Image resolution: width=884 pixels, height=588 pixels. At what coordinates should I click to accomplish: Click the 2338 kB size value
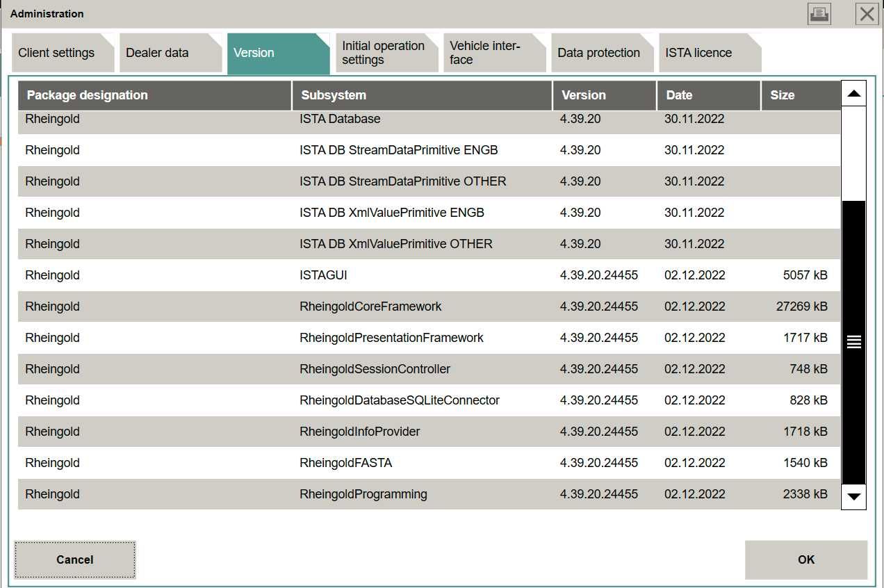(x=805, y=494)
